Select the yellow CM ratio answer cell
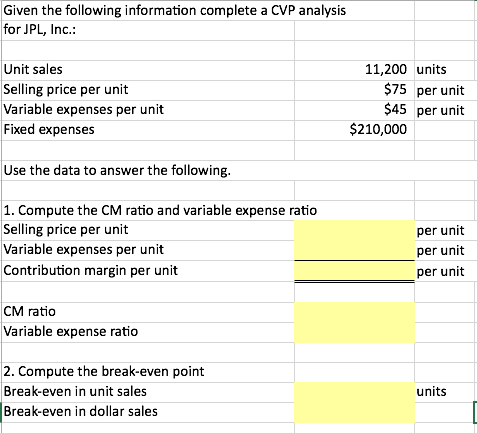Image resolution: width=477 pixels, height=433 pixels. click(354, 312)
